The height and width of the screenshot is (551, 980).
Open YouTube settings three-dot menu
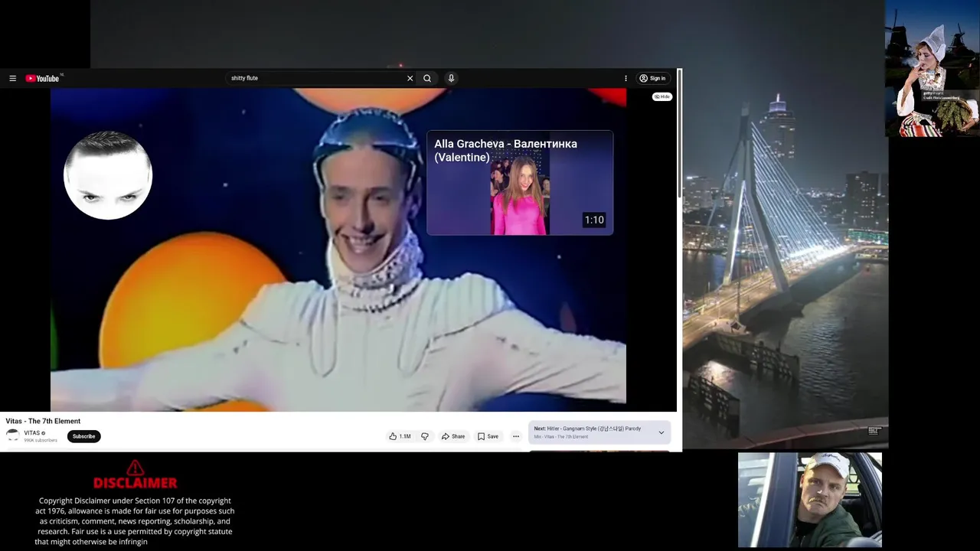click(x=626, y=78)
